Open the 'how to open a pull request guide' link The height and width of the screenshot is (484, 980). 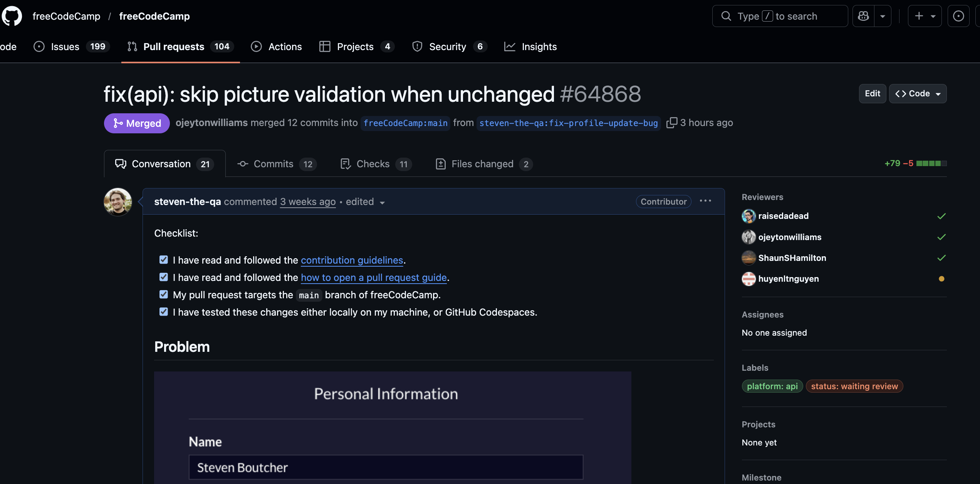[x=374, y=277]
